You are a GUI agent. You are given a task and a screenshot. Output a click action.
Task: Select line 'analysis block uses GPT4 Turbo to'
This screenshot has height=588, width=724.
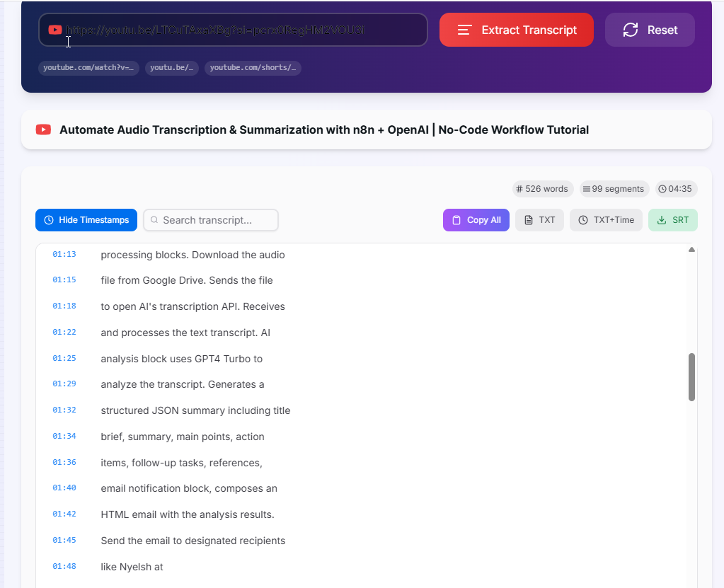181,359
